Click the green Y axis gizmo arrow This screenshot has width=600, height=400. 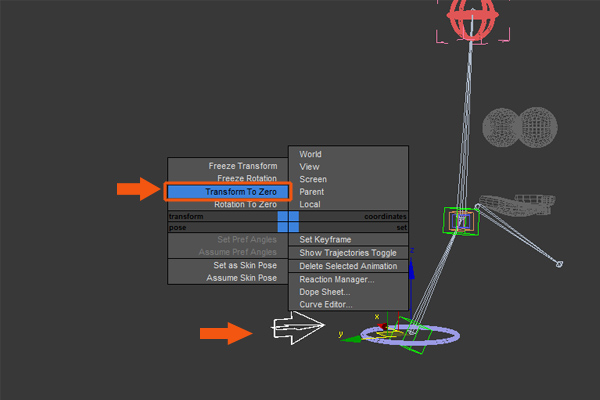point(351,339)
